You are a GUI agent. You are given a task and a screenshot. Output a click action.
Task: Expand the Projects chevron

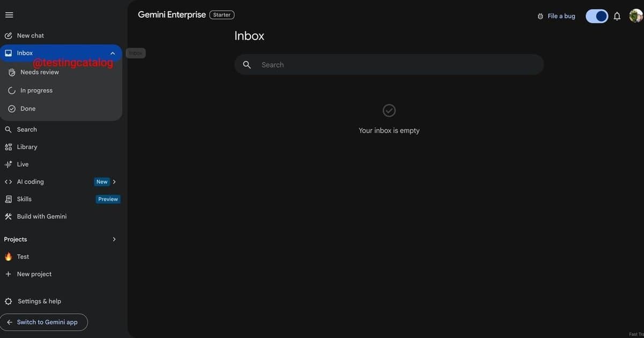coord(114,239)
